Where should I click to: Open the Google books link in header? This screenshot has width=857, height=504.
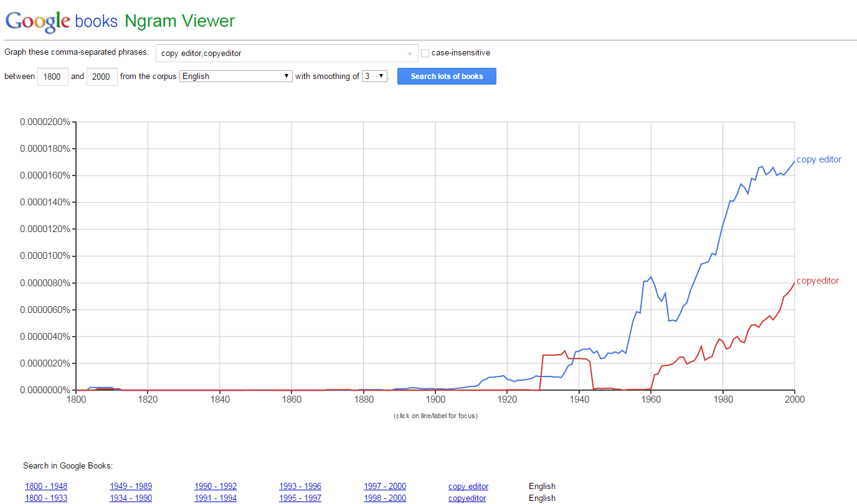[96, 21]
